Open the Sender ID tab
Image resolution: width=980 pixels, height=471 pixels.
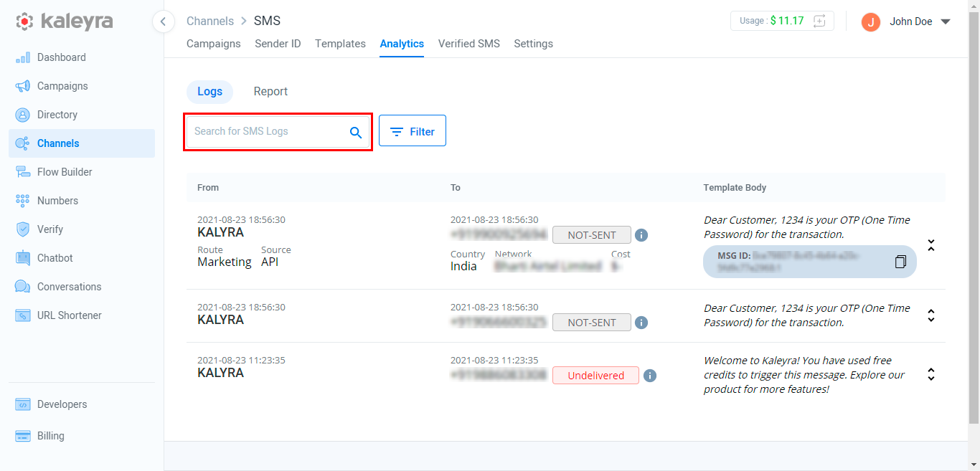(278, 44)
